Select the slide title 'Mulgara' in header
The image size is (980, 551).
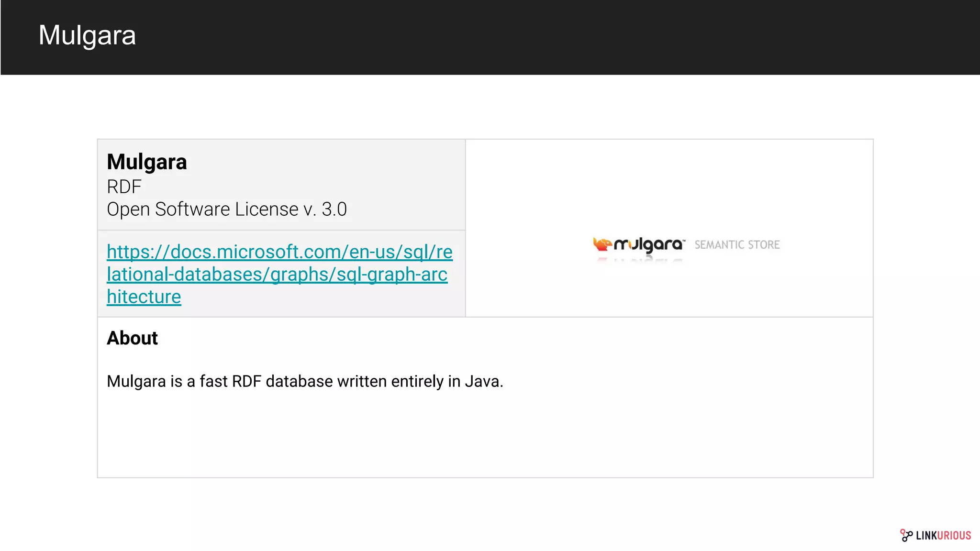87,35
